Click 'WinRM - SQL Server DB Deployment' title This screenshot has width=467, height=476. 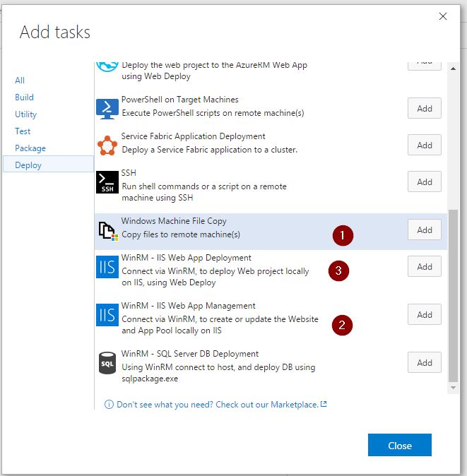190,354
